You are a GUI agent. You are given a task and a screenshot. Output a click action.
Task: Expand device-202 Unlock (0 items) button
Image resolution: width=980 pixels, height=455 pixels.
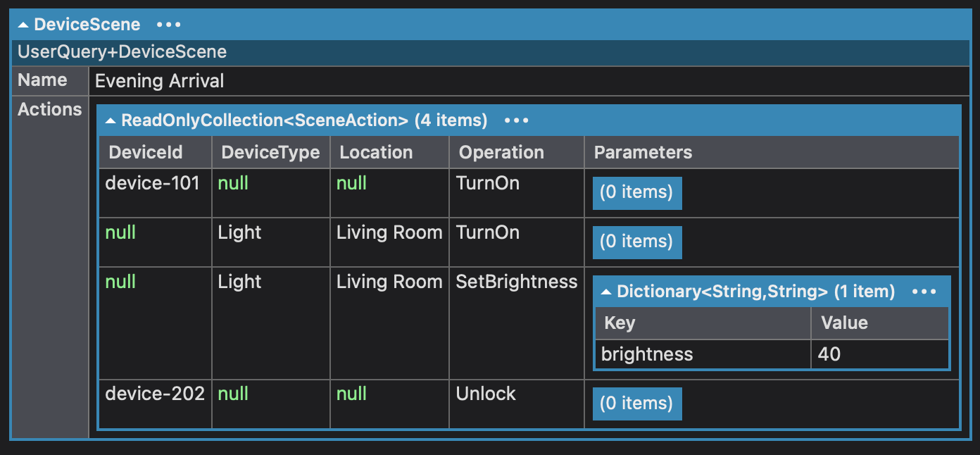pyautogui.click(x=637, y=404)
